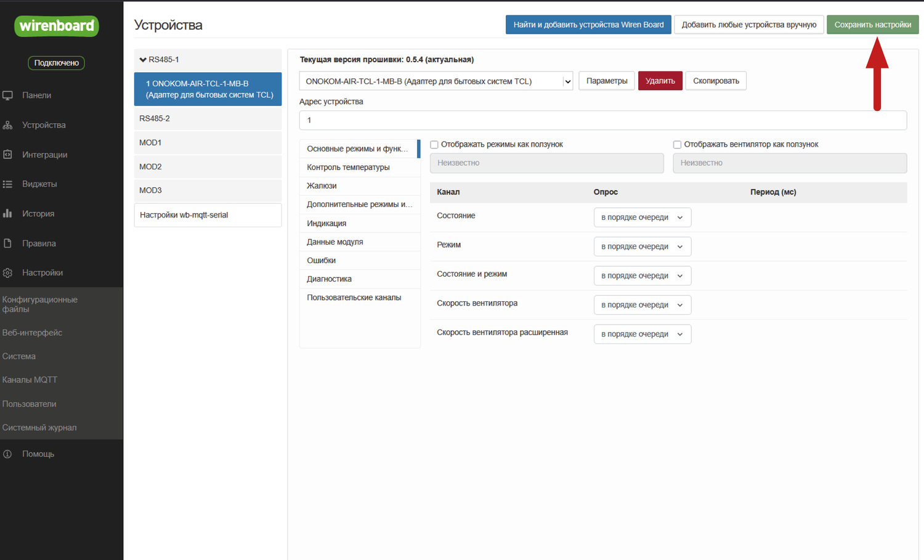Select the MOD2 port

point(208,166)
